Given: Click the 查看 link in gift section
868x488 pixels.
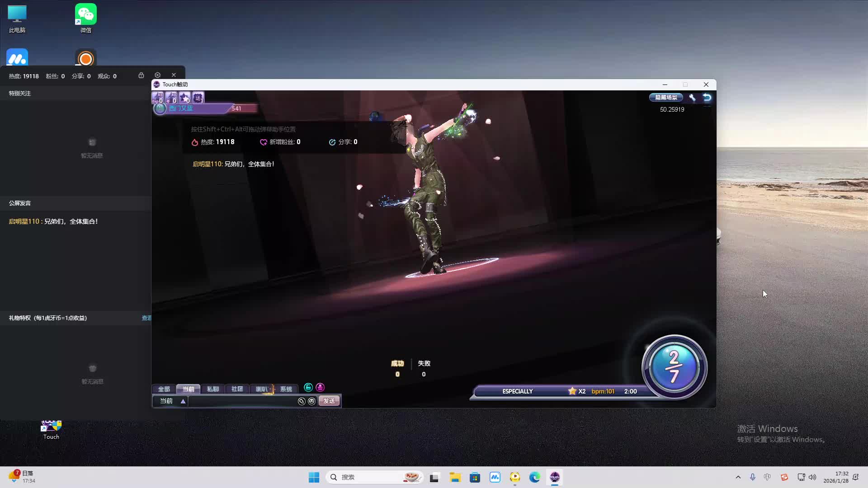Looking at the screenshot, I should coord(146,318).
